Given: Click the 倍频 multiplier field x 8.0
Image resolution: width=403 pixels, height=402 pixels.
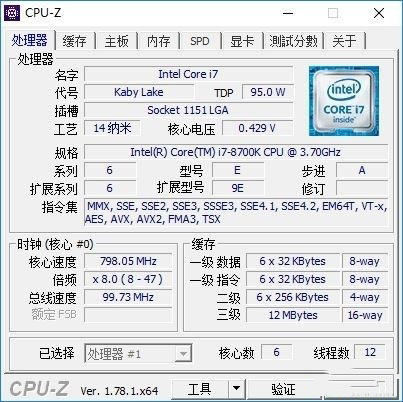Looking at the screenshot, I should 128,279.
